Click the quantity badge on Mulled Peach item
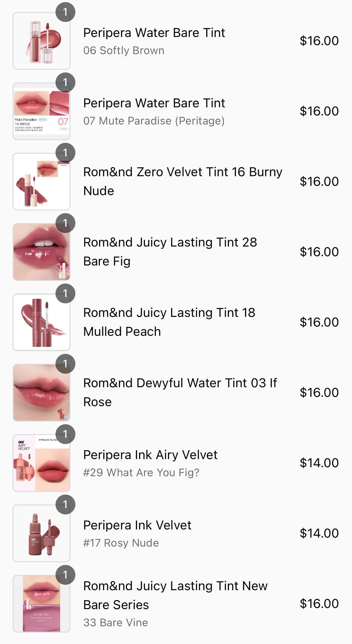Image resolution: width=352 pixels, height=644 pixels. click(65, 293)
